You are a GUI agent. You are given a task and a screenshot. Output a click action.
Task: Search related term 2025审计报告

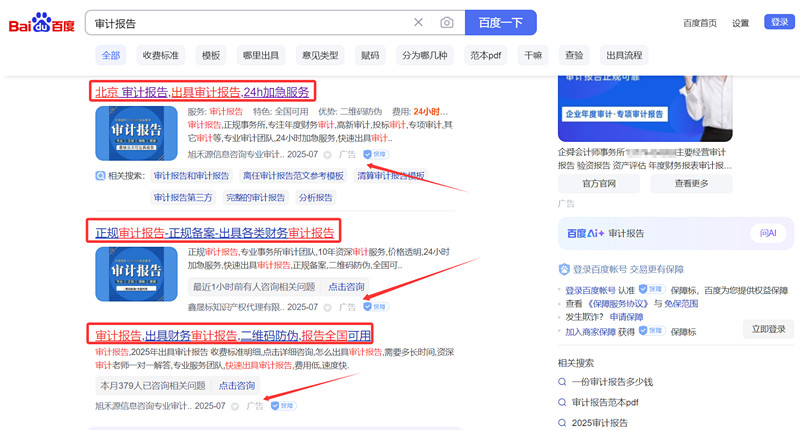(599, 422)
